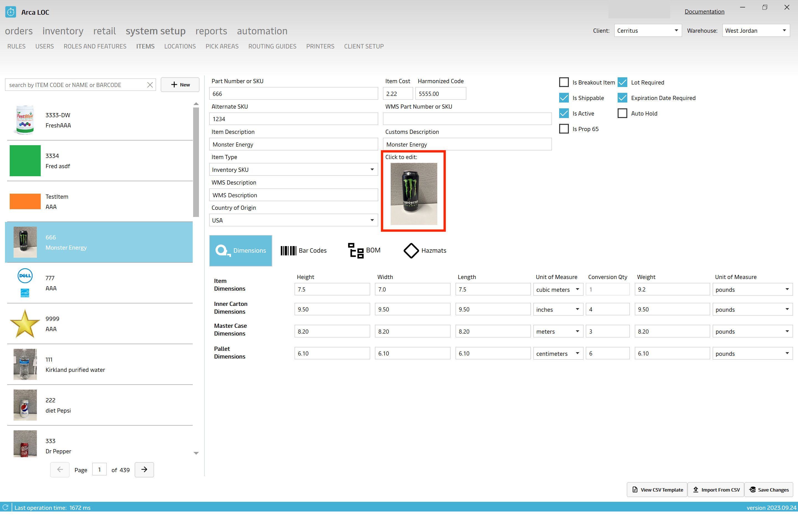Clear the item search box with X icon
Viewport: 798px width, 532px height.
pos(150,85)
